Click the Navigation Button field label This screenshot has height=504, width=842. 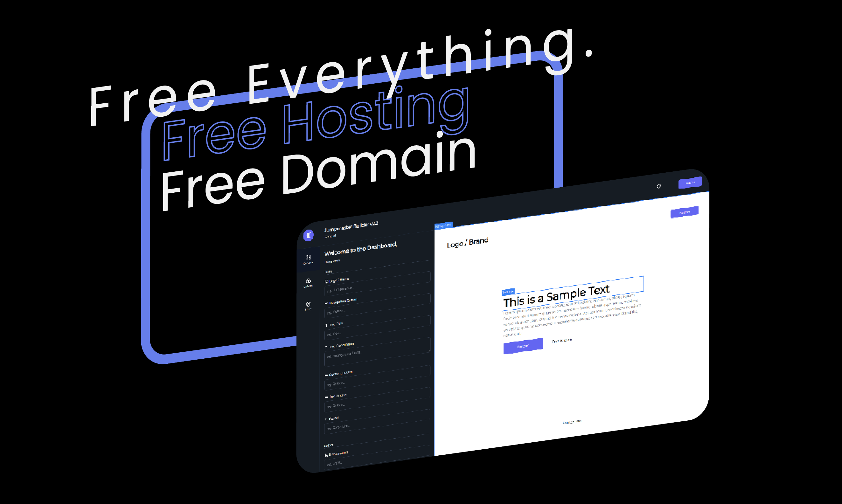tap(343, 301)
